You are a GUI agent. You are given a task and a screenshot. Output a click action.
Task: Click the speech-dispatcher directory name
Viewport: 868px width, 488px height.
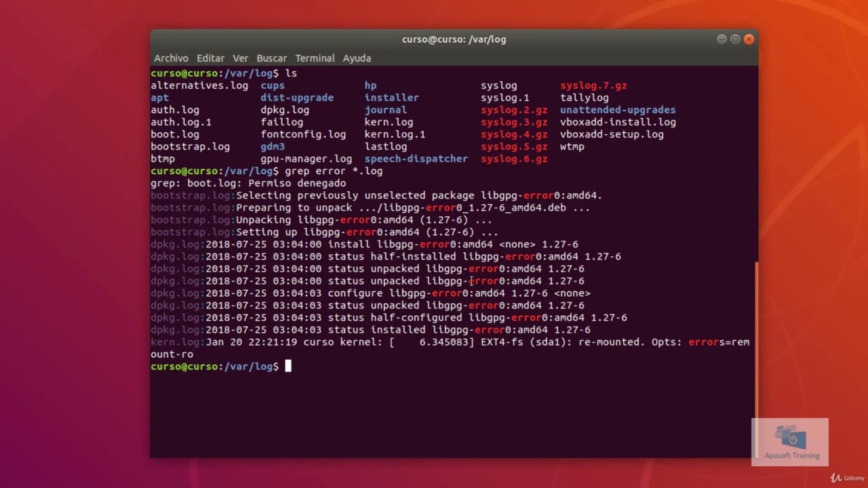coord(416,159)
